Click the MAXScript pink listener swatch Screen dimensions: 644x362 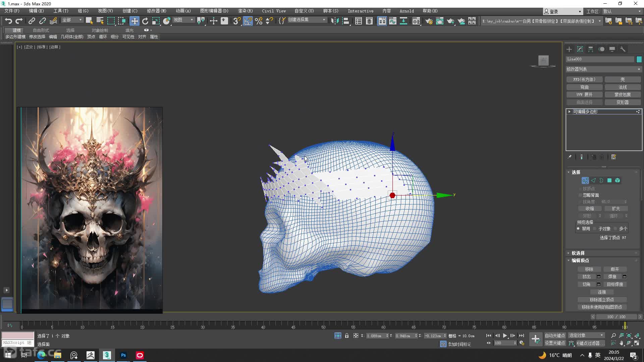click(18, 336)
